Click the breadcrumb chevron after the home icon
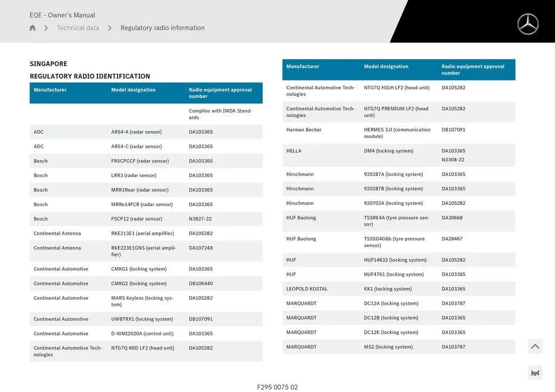Screen dimensions: 555x392 [46, 28]
